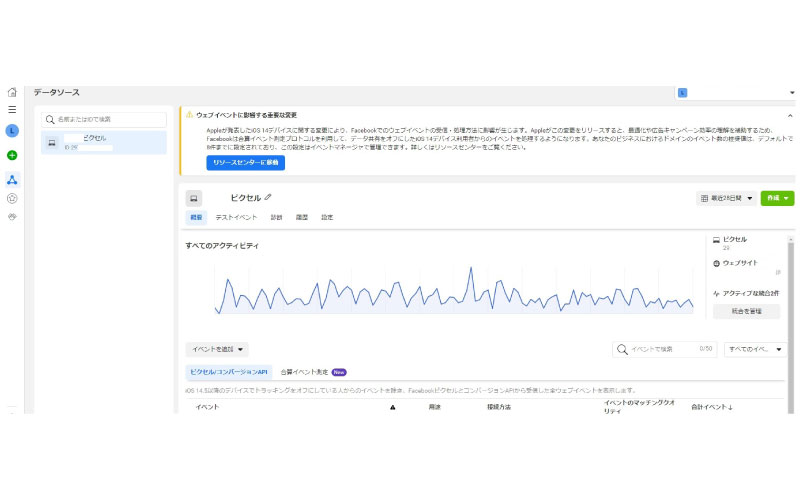Image resolution: width=800 pixels, height=500 pixels.
Task: Click the リソースセンターに移動 button
Action: pos(245,163)
